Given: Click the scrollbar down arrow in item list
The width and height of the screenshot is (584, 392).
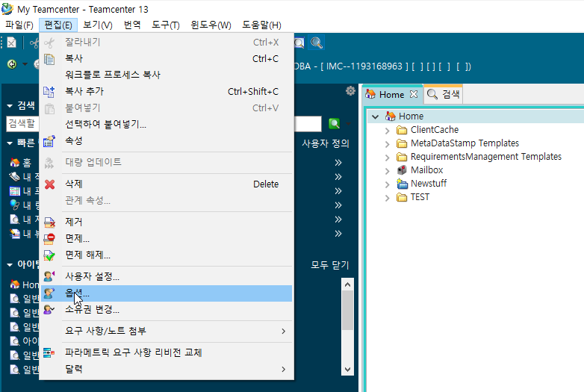Looking at the screenshot, I should tap(347, 369).
